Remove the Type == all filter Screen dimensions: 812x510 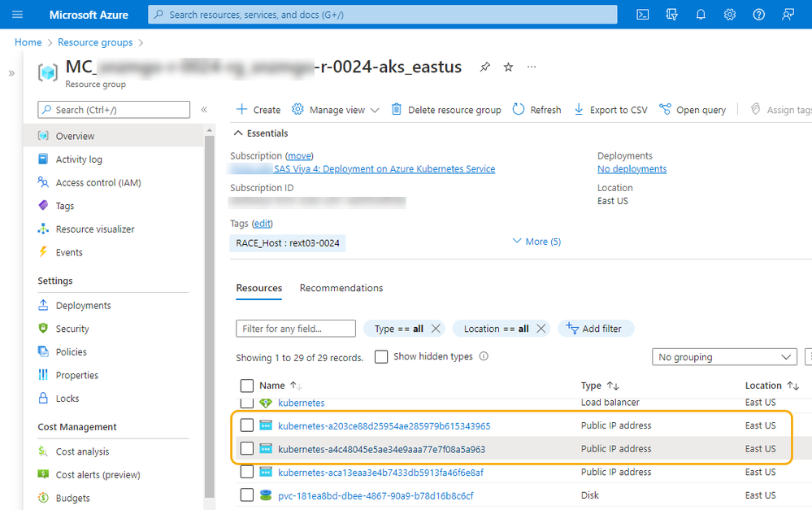coord(436,329)
